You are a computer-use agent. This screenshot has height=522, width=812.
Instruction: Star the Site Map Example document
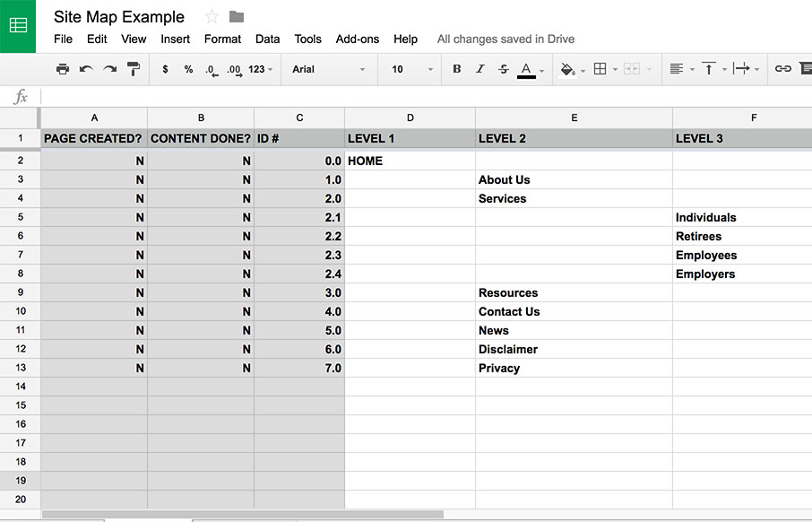(x=212, y=17)
